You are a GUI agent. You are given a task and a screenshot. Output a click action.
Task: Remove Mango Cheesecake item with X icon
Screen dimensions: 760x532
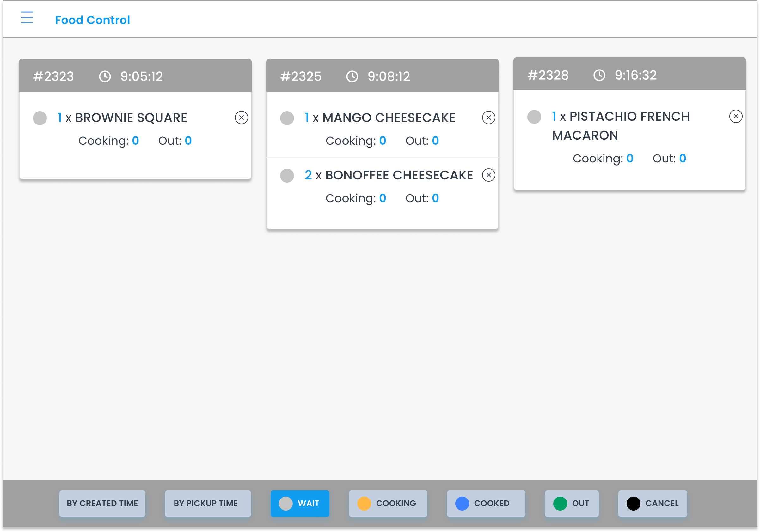pyautogui.click(x=488, y=118)
